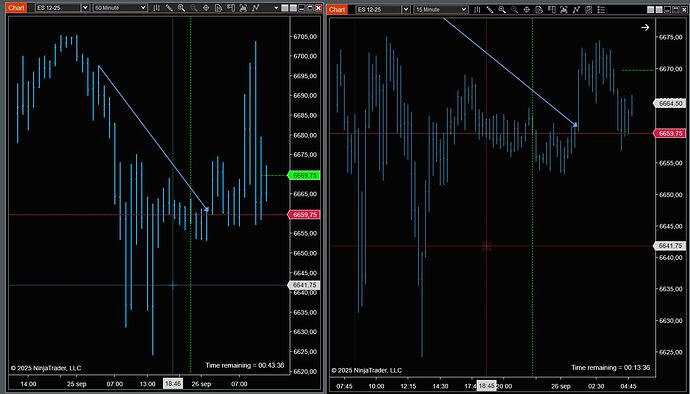Open indicators icon in 60 Minute chart
Image resolution: width=690 pixels, height=394 pixels.
click(243, 8)
